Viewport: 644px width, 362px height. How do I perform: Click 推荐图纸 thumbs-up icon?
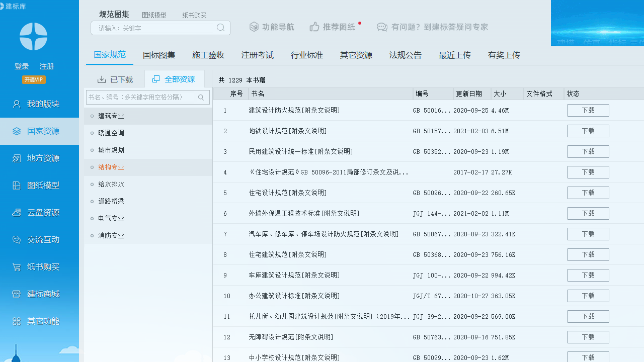point(314,27)
